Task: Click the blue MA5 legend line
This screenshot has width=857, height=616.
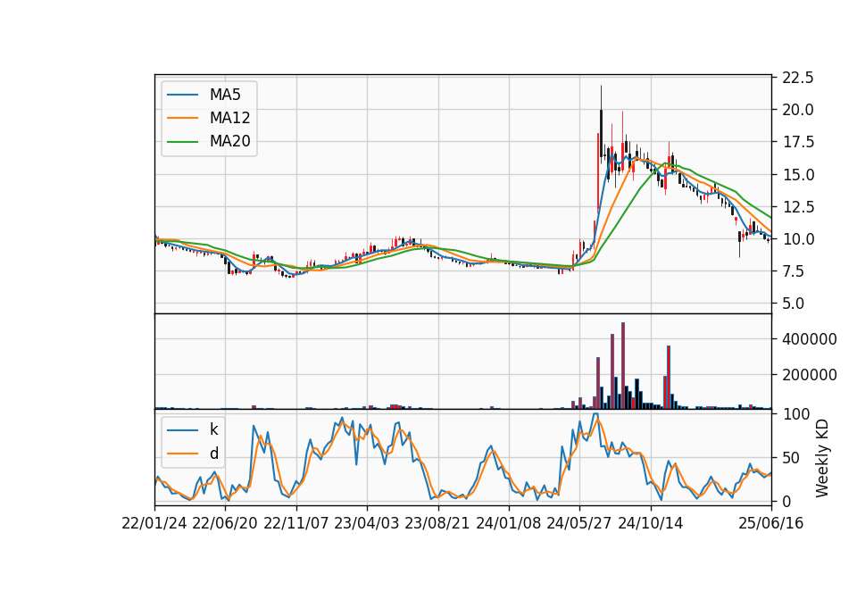Action: click(182, 95)
